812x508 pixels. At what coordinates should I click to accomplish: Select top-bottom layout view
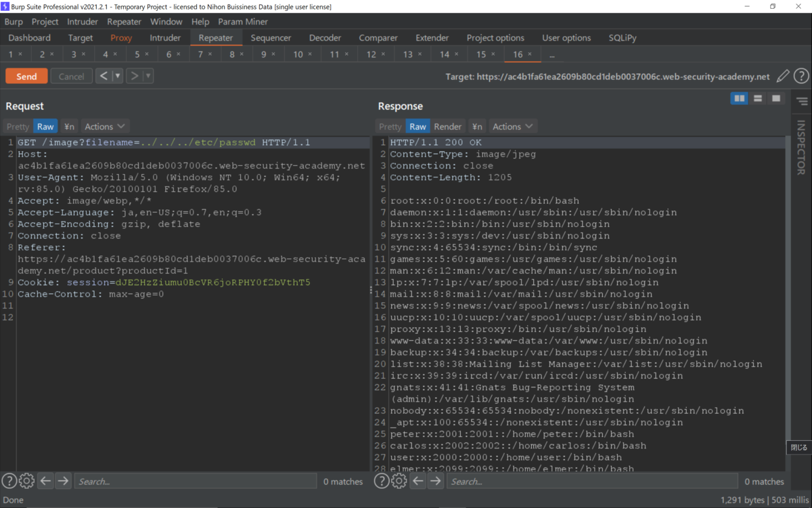point(758,99)
